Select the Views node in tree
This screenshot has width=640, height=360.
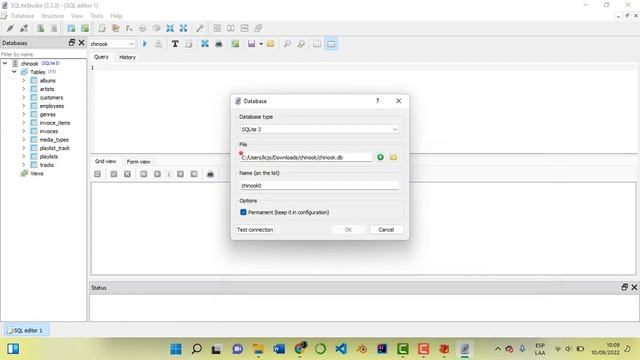click(37, 173)
